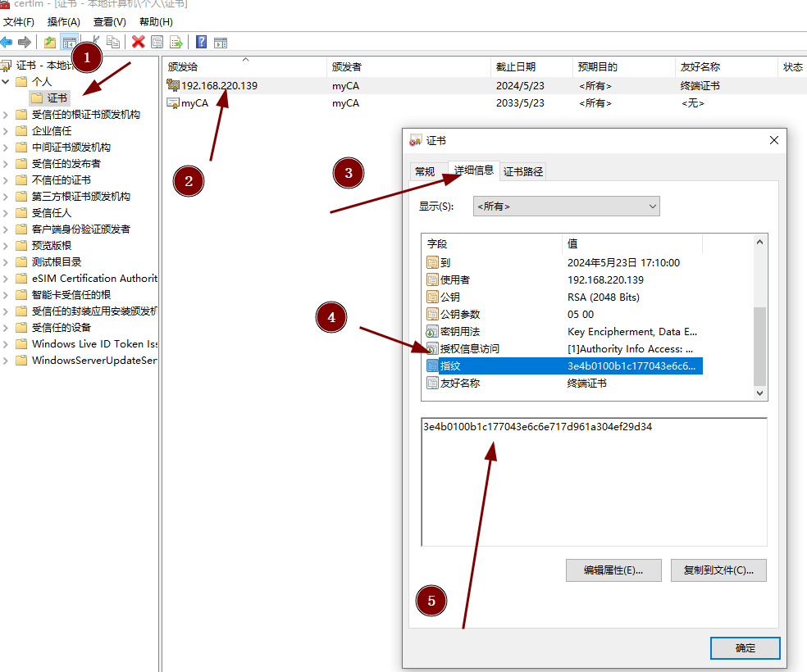Click the red X Delete icon

(x=138, y=42)
